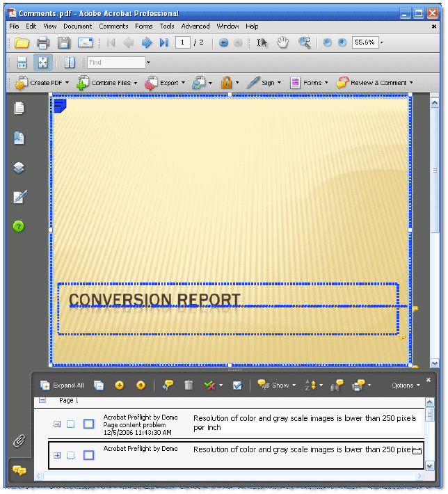Delete the selected comment with the trash icon
The image size is (448, 494).
[x=189, y=385]
